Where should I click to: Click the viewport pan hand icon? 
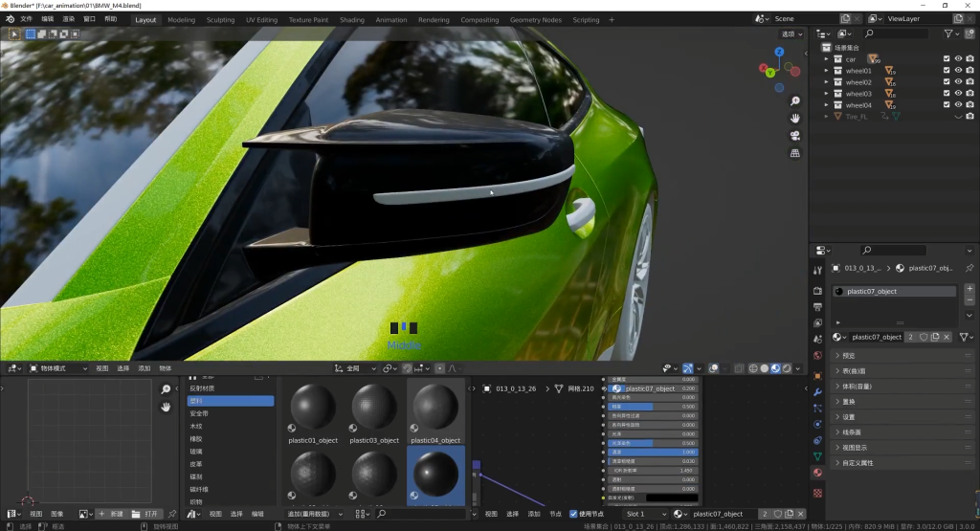(795, 118)
